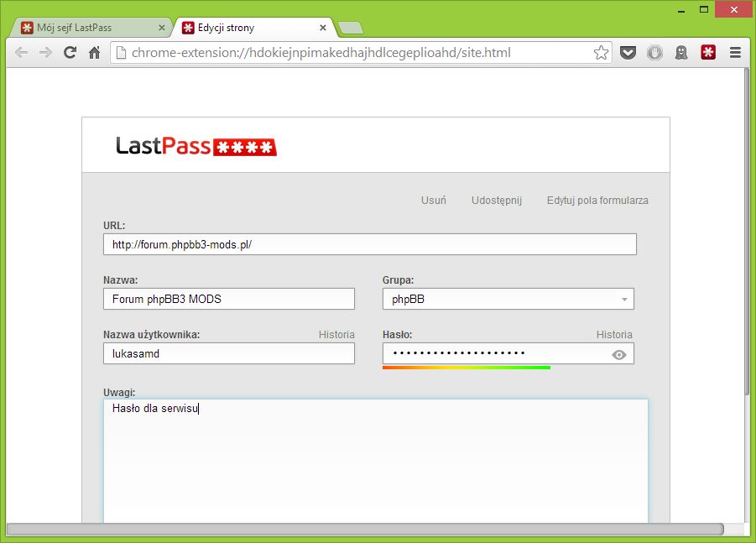Image resolution: width=756 pixels, height=543 pixels.
Task: Close the Mój sejf LastPass tab
Action: [x=162, y=28]
